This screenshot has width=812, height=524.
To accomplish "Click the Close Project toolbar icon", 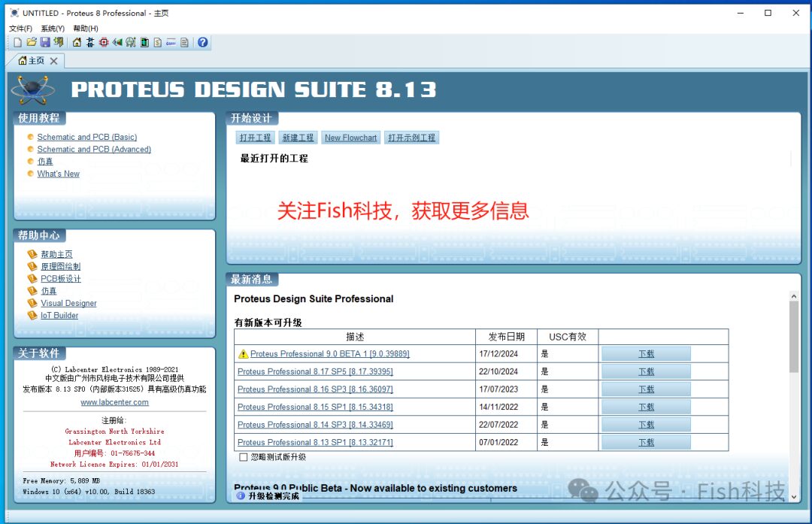I will click(59, 42).
